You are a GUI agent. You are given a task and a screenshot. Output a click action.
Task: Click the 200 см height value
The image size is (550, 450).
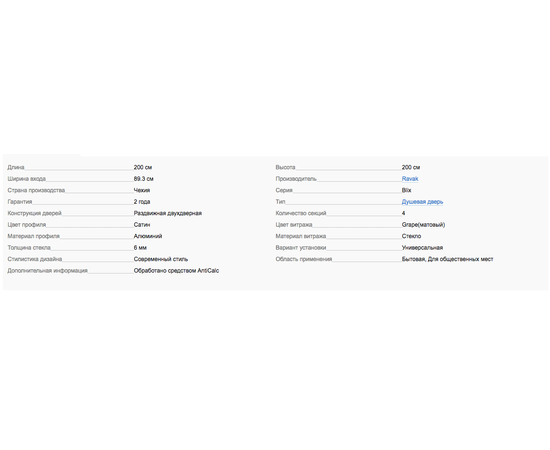pyautogui.click(x=411, y=167)
